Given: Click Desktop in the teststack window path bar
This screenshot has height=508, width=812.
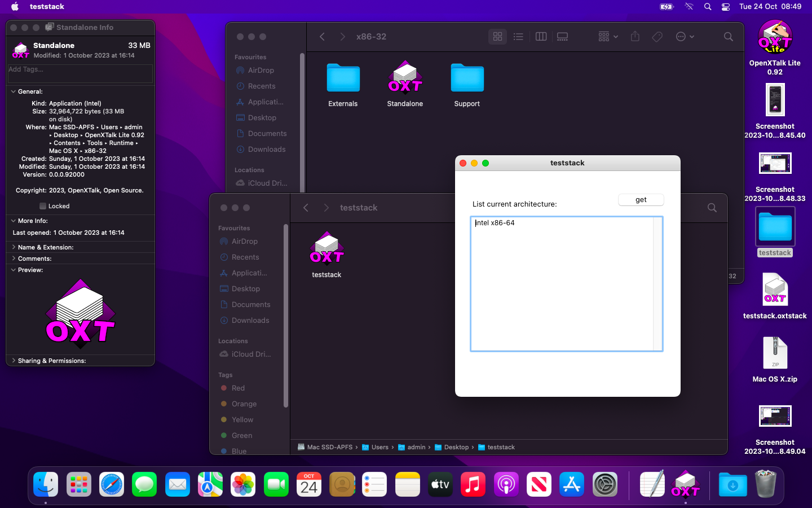Looking at the screenshot, I should coord(452,447).
